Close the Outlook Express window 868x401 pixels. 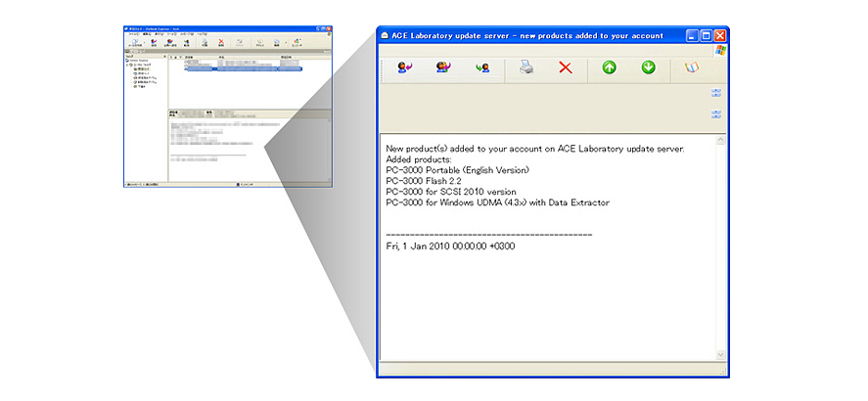[329, 28]
